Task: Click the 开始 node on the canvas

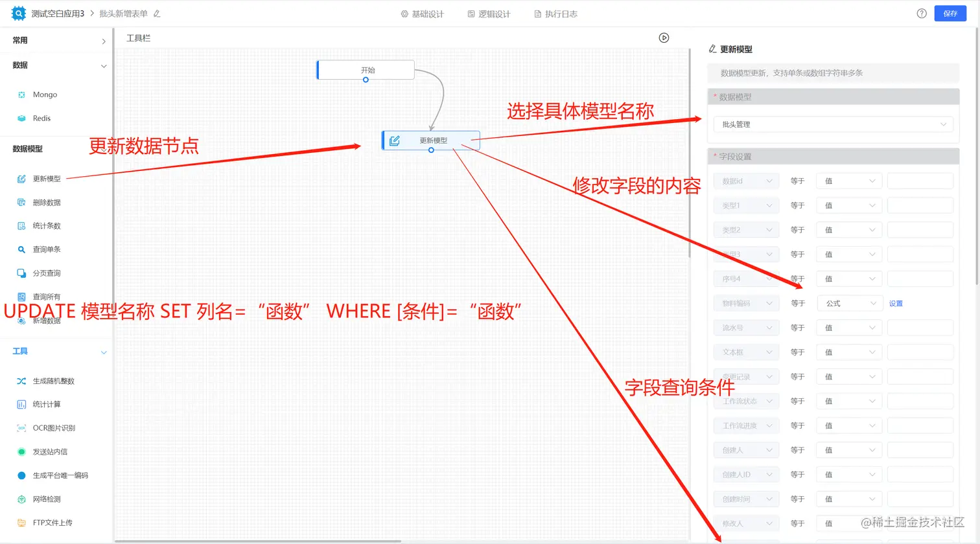Action: 366,70
